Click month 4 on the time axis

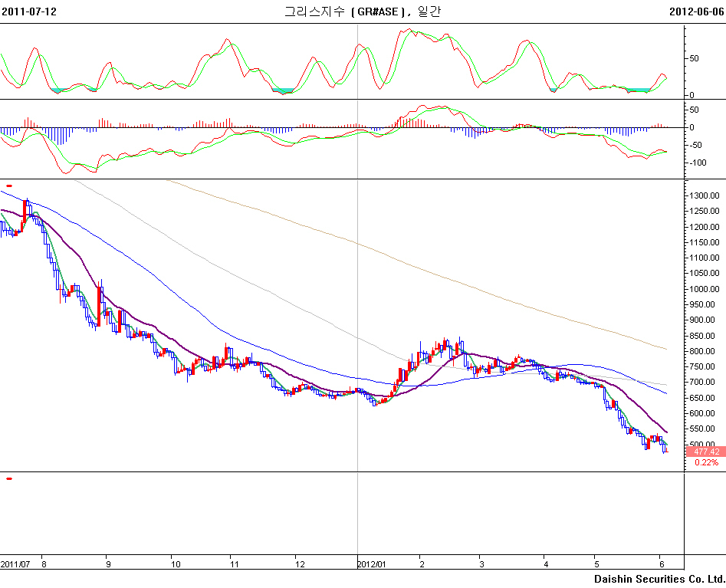544,563
